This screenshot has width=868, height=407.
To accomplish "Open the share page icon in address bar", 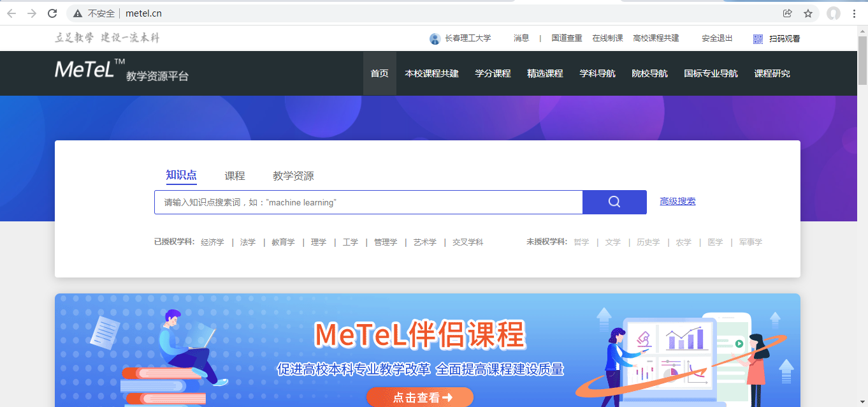I will [788, 13].
